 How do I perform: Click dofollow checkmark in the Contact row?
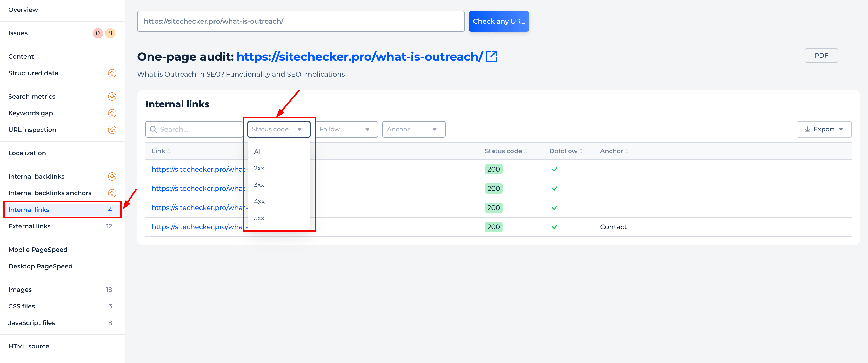coord(554,227)
